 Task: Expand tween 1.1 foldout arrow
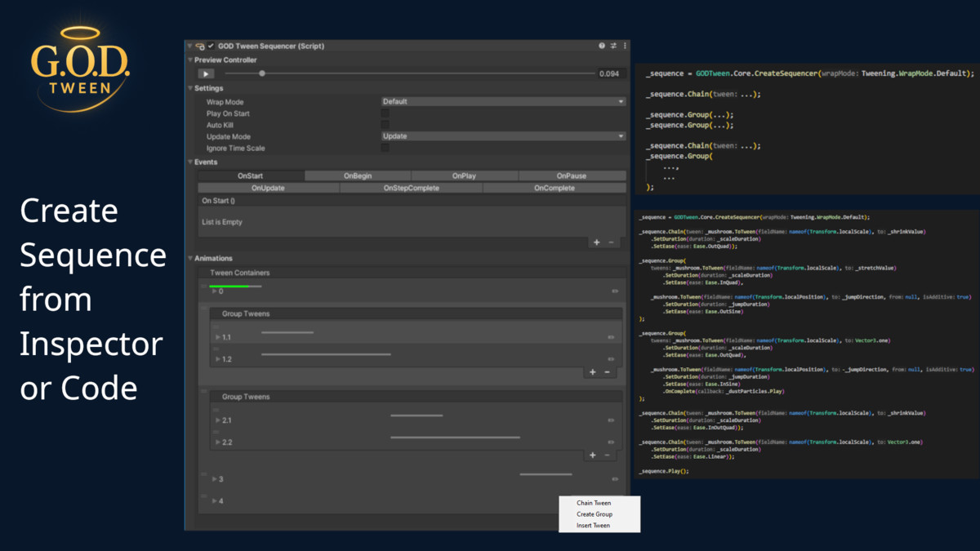[218, 337]
